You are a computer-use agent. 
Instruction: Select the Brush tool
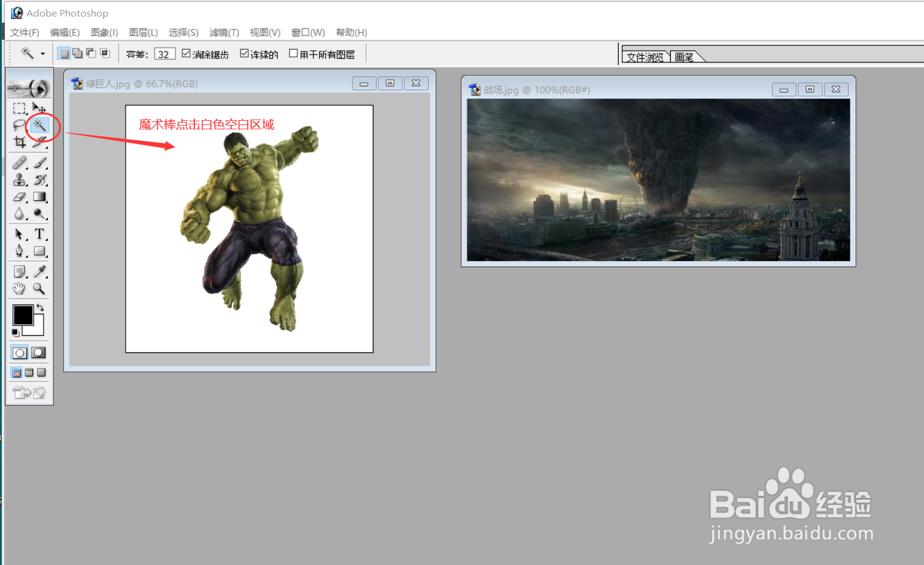point(39,163)
